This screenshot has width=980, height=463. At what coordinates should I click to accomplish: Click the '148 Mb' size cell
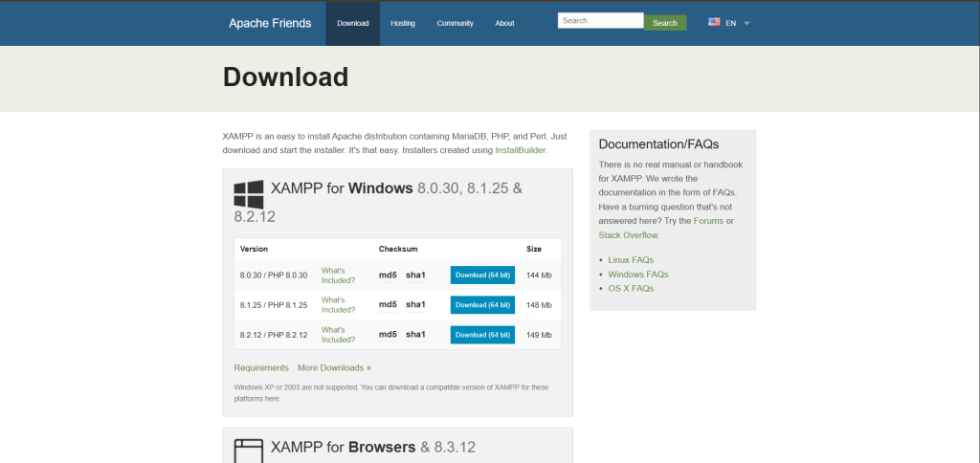tap(539, 305)
